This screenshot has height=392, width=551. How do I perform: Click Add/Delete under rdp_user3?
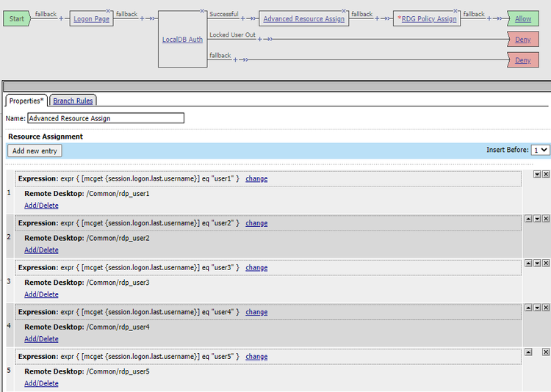[41, 294]
